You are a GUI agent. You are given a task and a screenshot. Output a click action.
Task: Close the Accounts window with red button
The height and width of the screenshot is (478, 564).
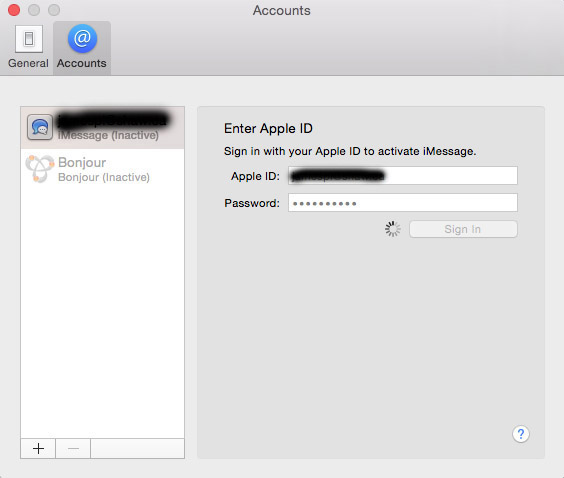14,10
